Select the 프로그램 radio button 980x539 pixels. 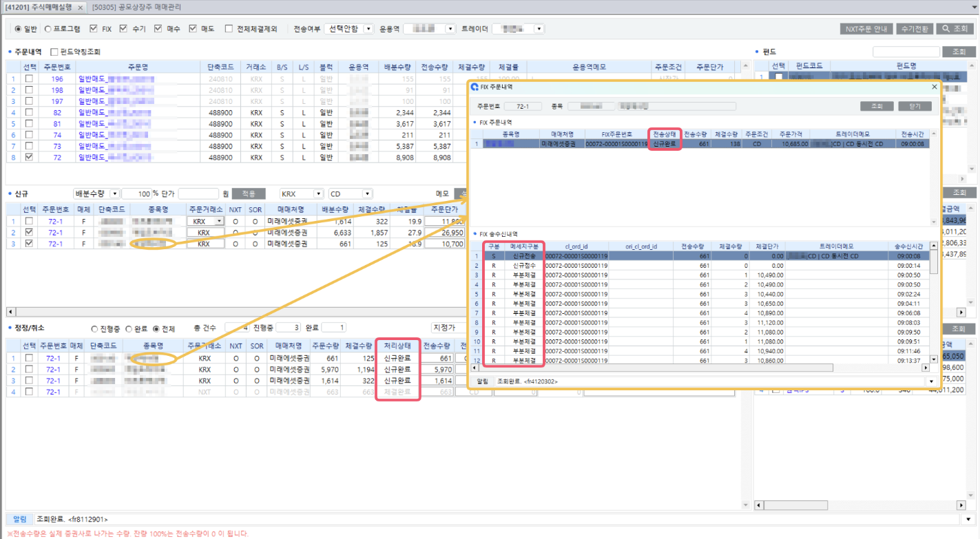click(x=48, y=29)
